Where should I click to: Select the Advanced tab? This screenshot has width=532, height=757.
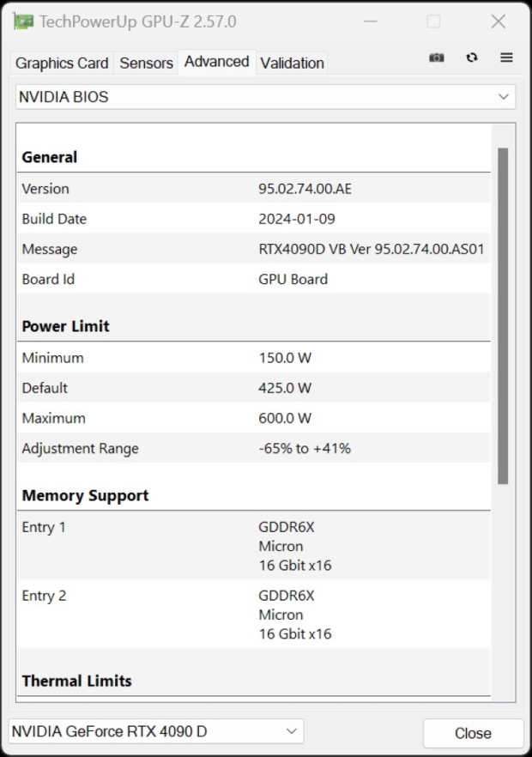(216, 61)
